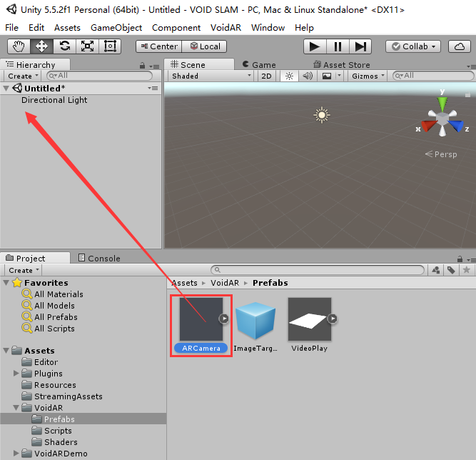
Task: Select the Hand tool
Action: [x=19, y=46]
